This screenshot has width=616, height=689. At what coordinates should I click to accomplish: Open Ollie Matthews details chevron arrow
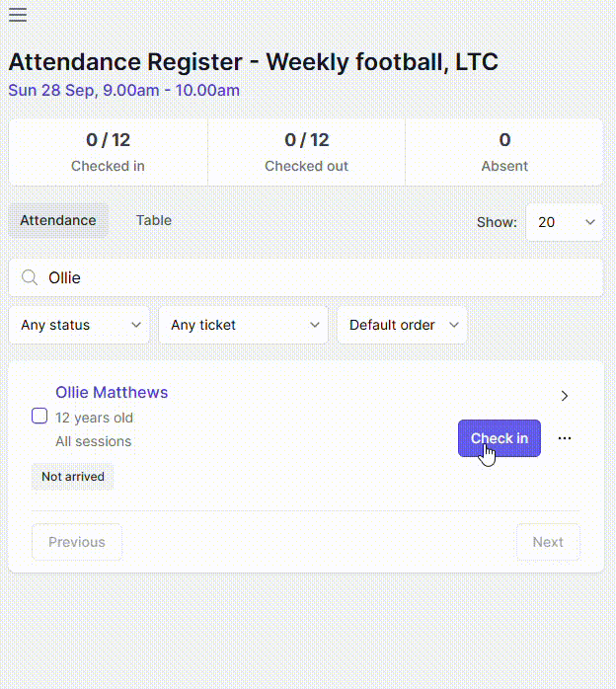(565, 396)
